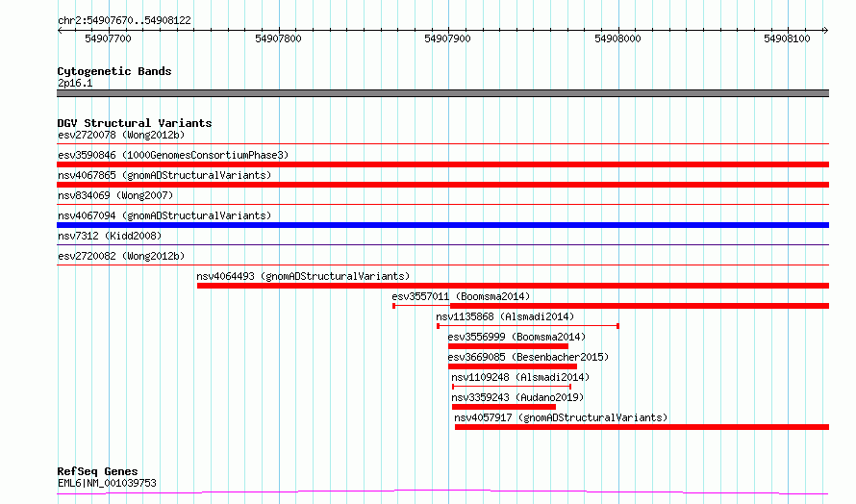Click the 54908000 ruler position label
This screenshot has width=856, height=504.
(617, 38)
